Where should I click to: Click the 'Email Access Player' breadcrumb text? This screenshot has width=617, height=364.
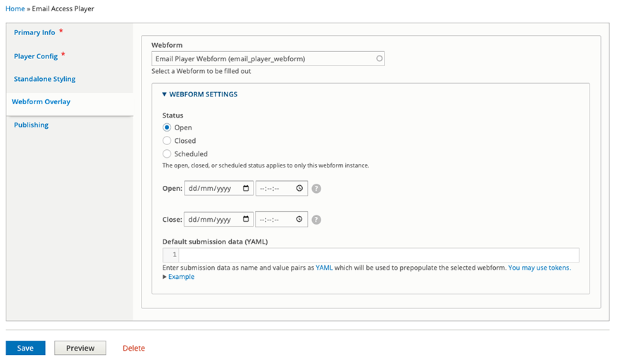[x=63, y=8]
